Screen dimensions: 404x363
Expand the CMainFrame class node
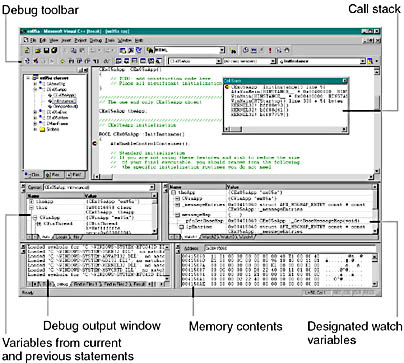click(x=35, y=124)
